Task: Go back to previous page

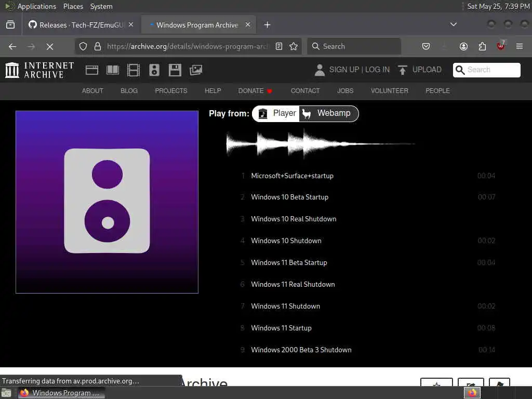Action: click(x=12, y=46)
